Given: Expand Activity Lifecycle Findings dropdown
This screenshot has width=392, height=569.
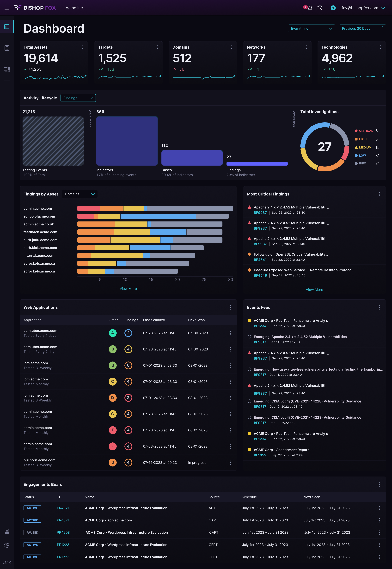Looking at the screenshot, I should pyautogui.click(x=78, y=98).
